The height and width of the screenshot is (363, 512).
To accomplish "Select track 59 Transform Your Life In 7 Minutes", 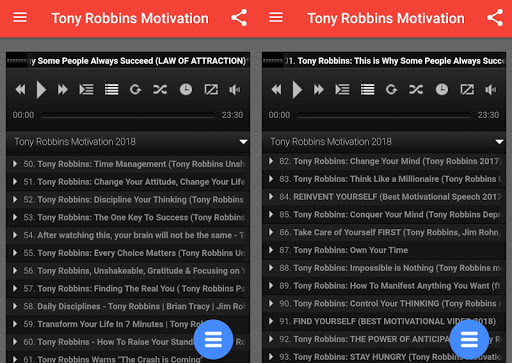I will click(128, 324).
